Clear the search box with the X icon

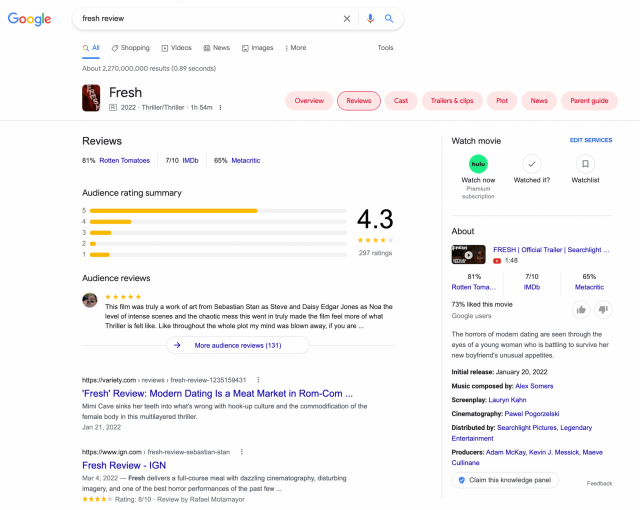pos(347,18)
